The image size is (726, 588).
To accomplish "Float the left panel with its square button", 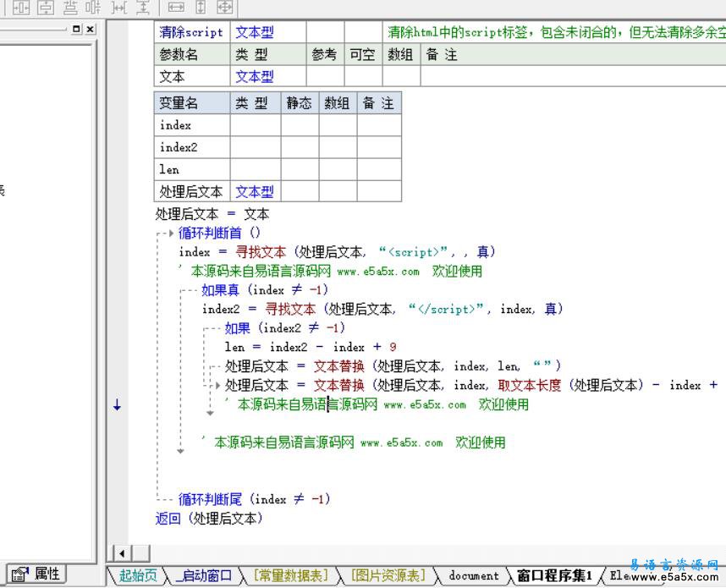I will [76, 29].
